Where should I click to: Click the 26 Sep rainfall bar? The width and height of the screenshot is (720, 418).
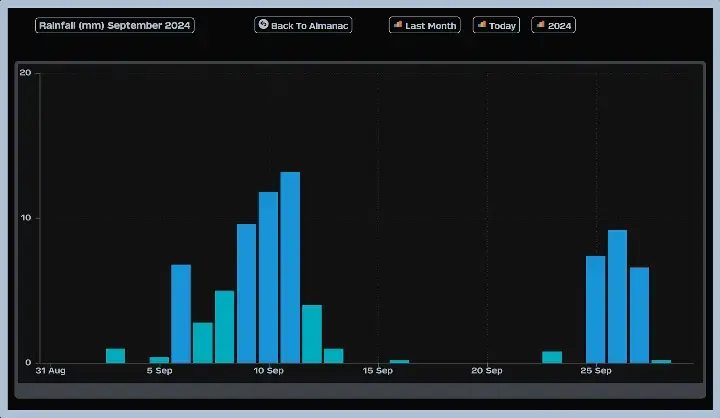(617, 296)
